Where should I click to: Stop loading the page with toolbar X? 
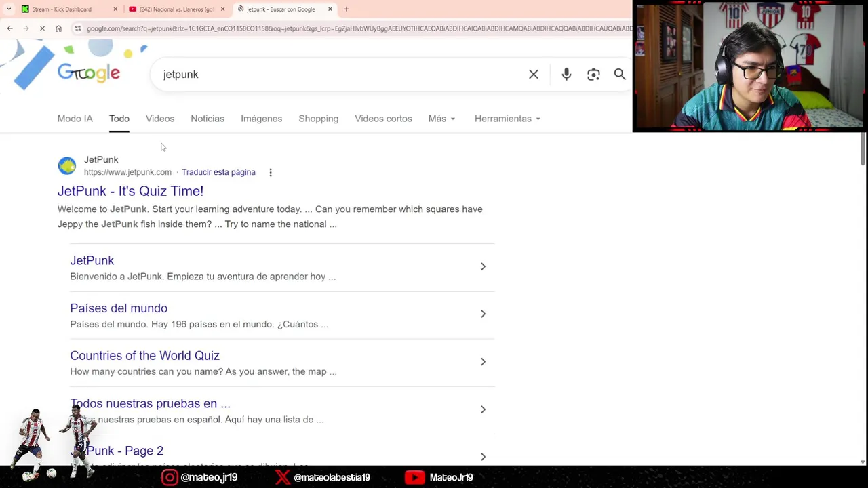tap(42, 28)
